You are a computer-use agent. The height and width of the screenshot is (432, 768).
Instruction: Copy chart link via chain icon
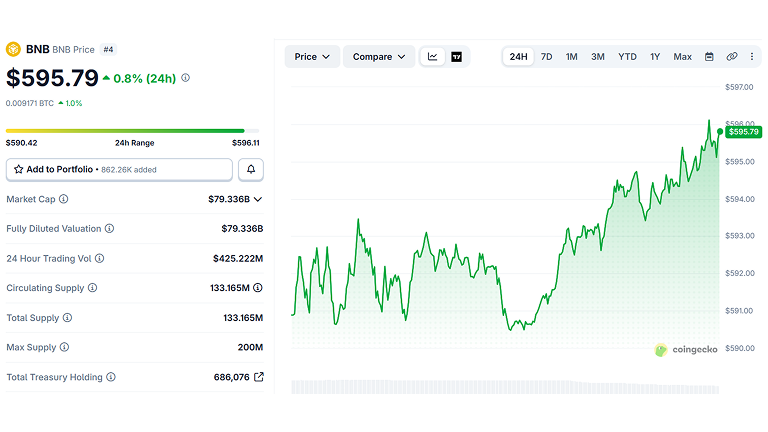pyautogui.click(x=732, y=57)
